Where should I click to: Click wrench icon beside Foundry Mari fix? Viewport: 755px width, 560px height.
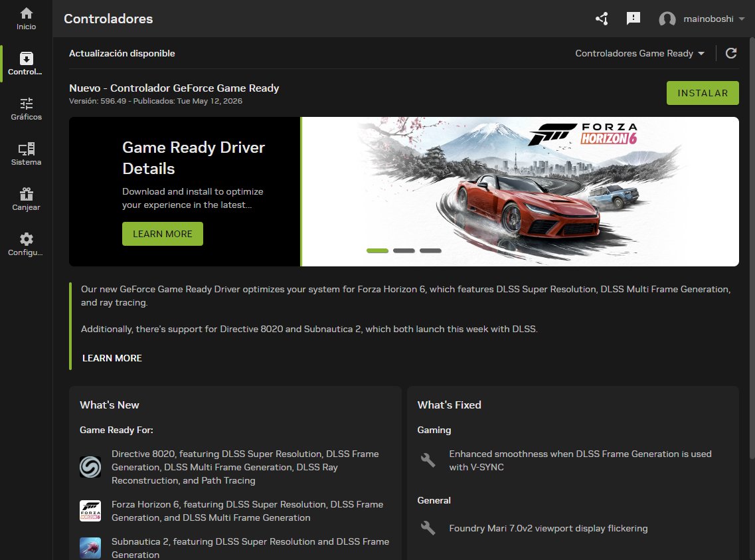pos(428,527)
